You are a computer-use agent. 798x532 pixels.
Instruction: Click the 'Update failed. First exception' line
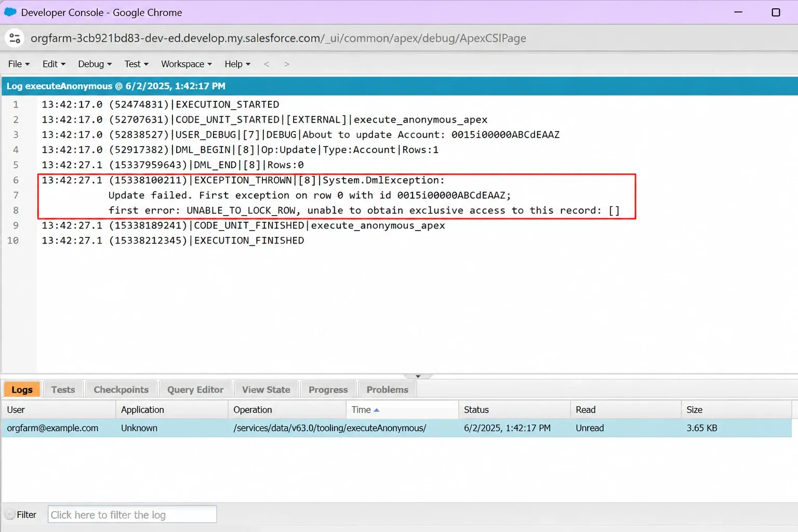310,195
